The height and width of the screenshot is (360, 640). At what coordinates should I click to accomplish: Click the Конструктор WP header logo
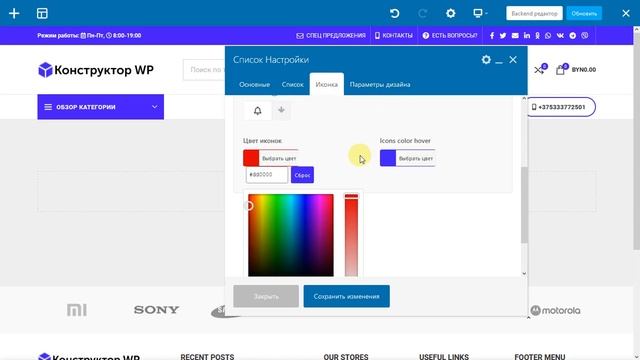pos(96,70)
